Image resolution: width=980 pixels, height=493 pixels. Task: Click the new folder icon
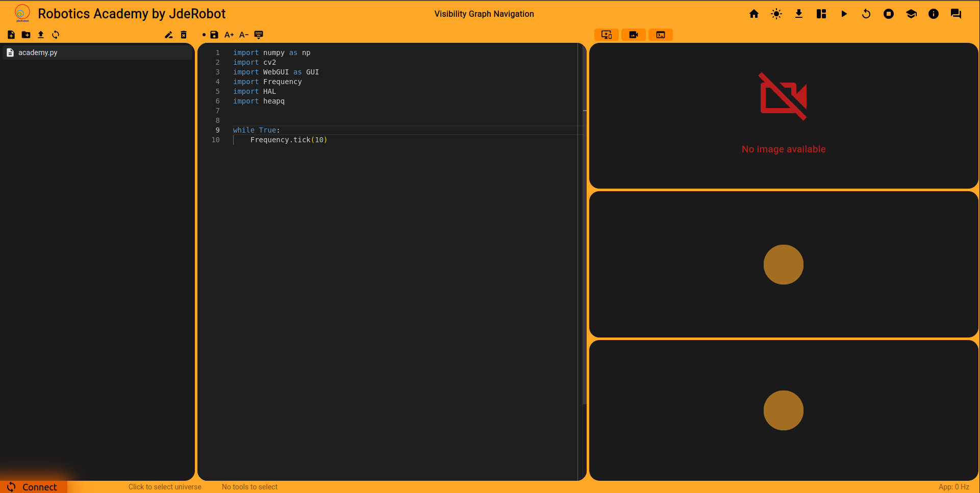point(26,35)
